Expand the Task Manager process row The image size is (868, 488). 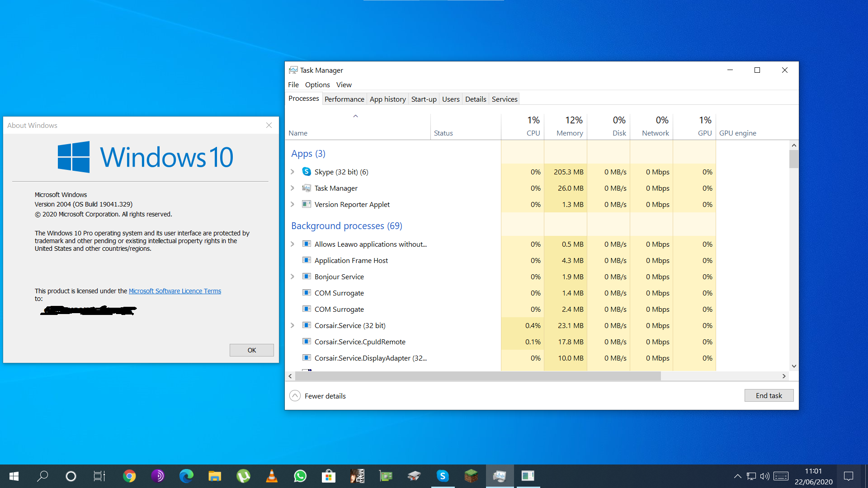point(292,188)
